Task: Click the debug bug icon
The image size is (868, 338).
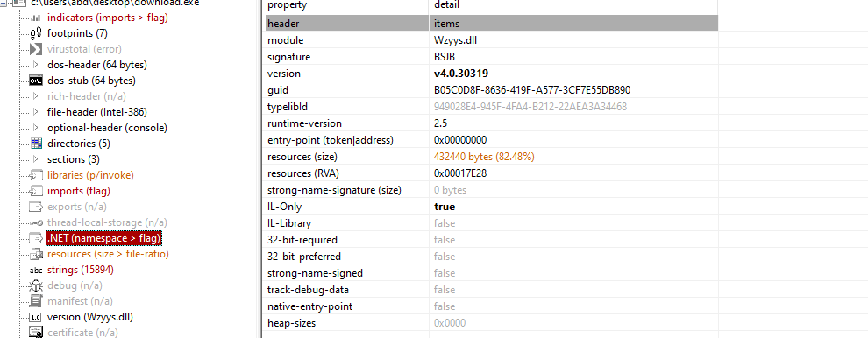Action: 35,286
